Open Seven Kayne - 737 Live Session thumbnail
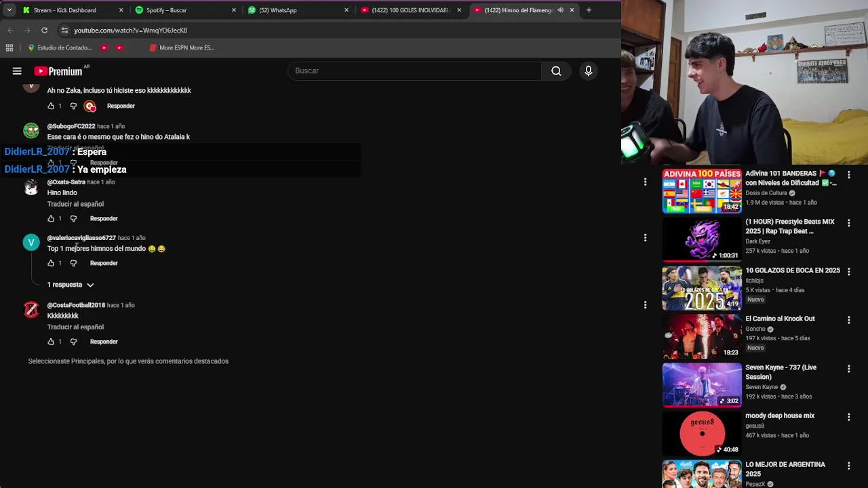This screenshot has height=488, width=868. click(702, 385)
